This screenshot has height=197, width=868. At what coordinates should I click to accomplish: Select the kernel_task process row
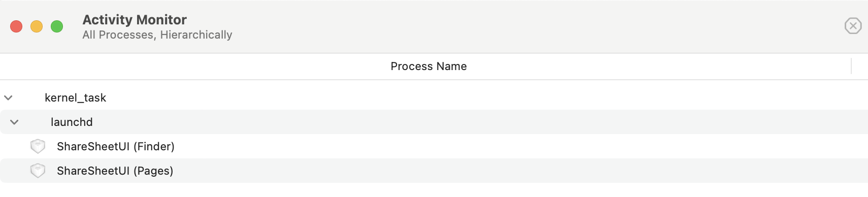tap(434, 97)
